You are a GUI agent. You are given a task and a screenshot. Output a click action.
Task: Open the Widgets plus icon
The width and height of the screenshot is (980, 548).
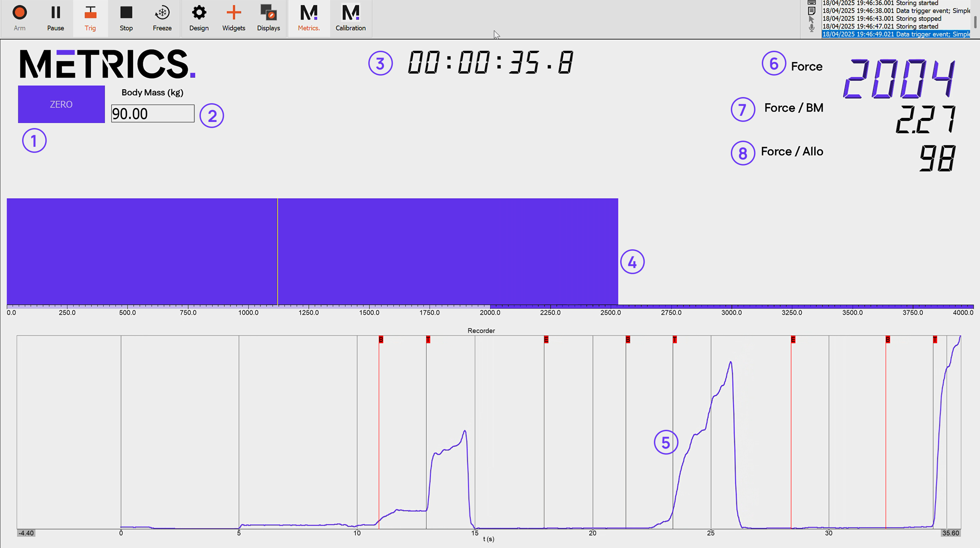tap(234, 18)
